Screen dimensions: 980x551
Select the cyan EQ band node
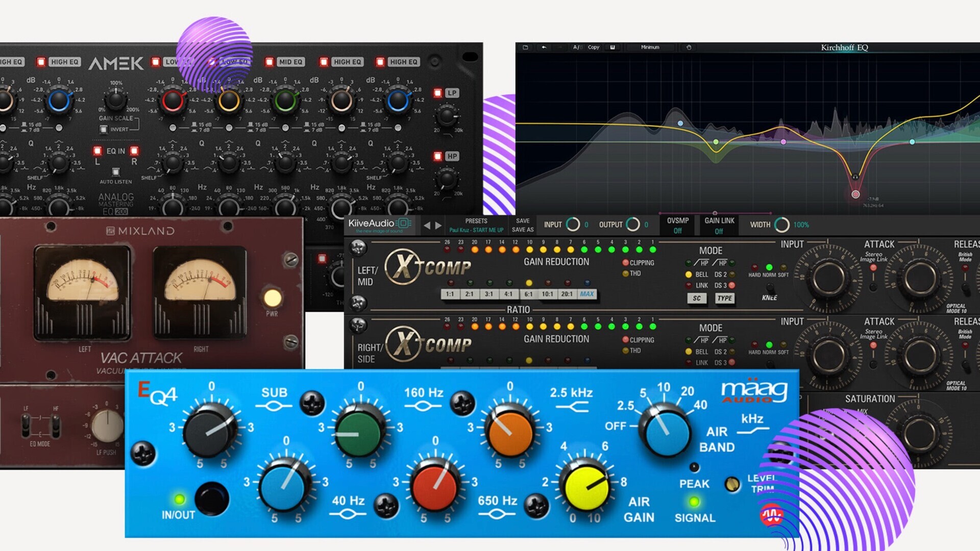[912, 142]
